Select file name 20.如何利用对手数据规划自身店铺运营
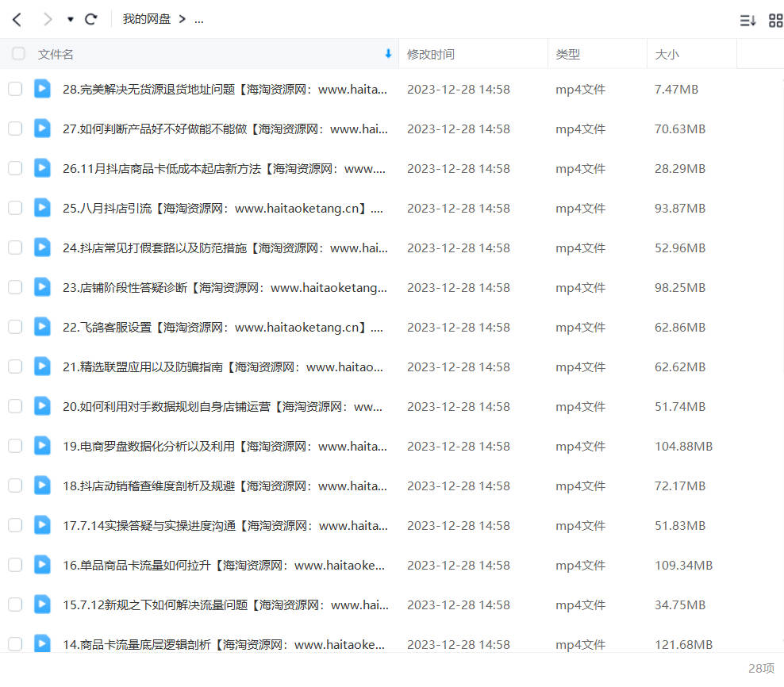 tap(222, 406)
